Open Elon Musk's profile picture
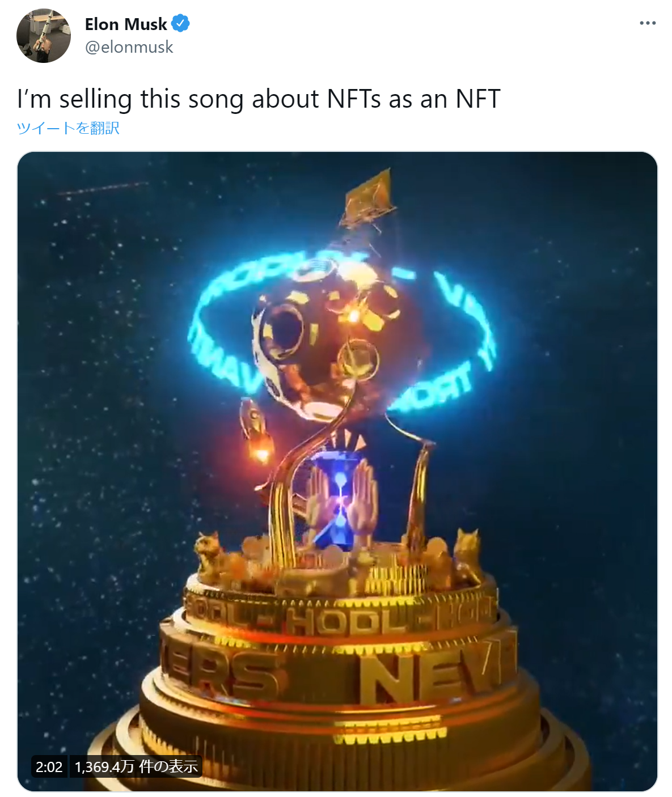 point(44,36)
